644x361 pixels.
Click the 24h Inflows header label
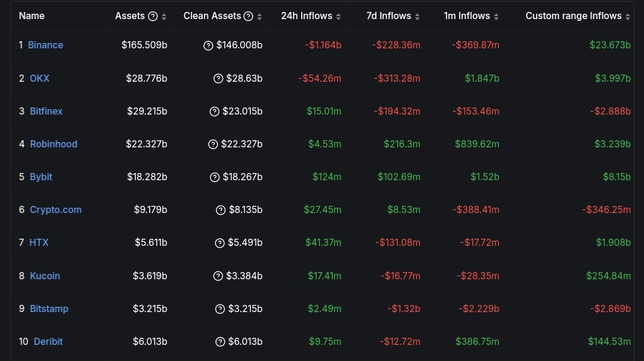[x=306, y=16]
